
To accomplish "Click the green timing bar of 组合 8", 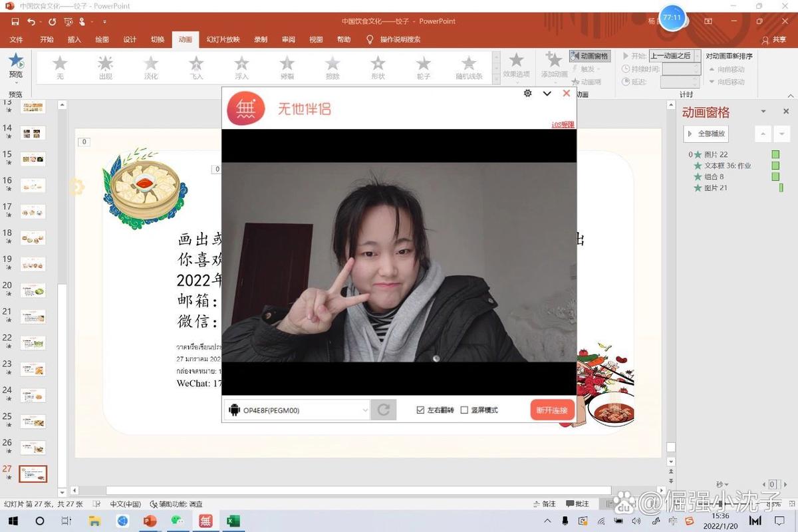I will click(x=774, y=177).
